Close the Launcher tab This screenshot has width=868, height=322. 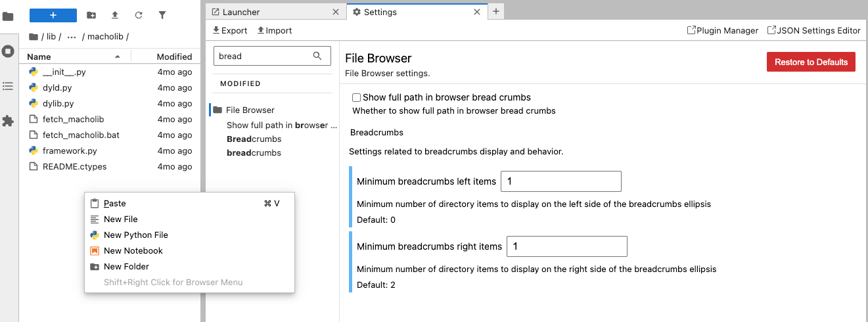pyautogui.click(x=336, y=12)
